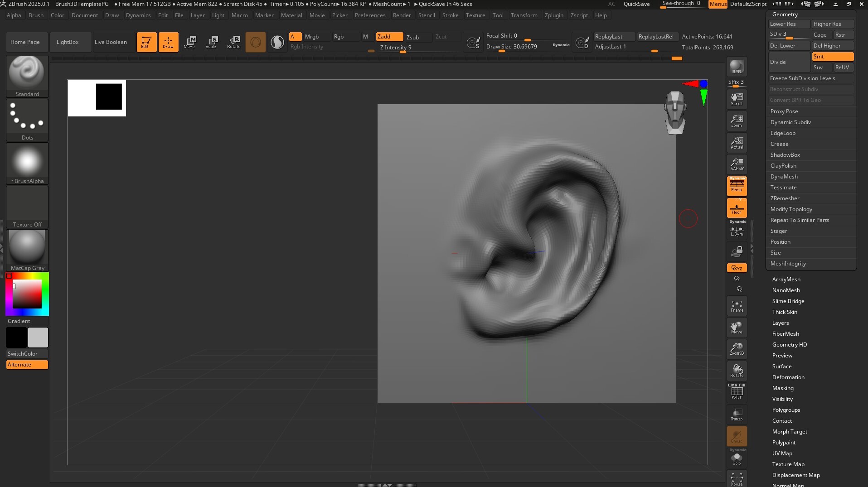The height and width of the screenshot is (487, 868).
Task: Toggle Persp perspective view
Action: coord(736,186)
